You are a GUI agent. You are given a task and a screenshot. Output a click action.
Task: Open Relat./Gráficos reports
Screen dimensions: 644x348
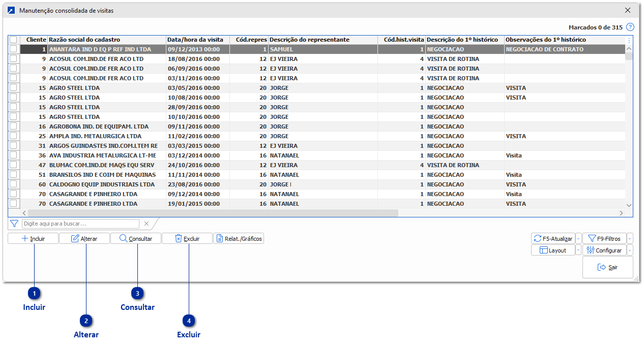239,238
